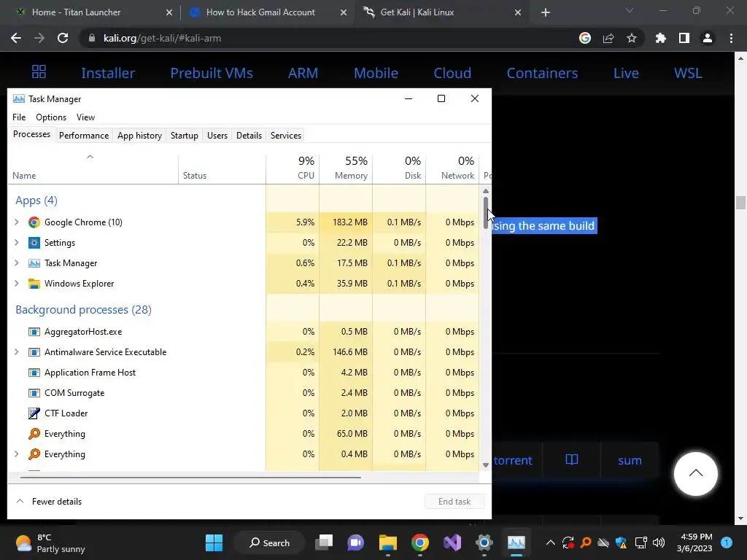Click the browser page scrollbar thumb
The width and height of the screenshot is (747, 560).
pyautogui.click(x=740, y=203)
